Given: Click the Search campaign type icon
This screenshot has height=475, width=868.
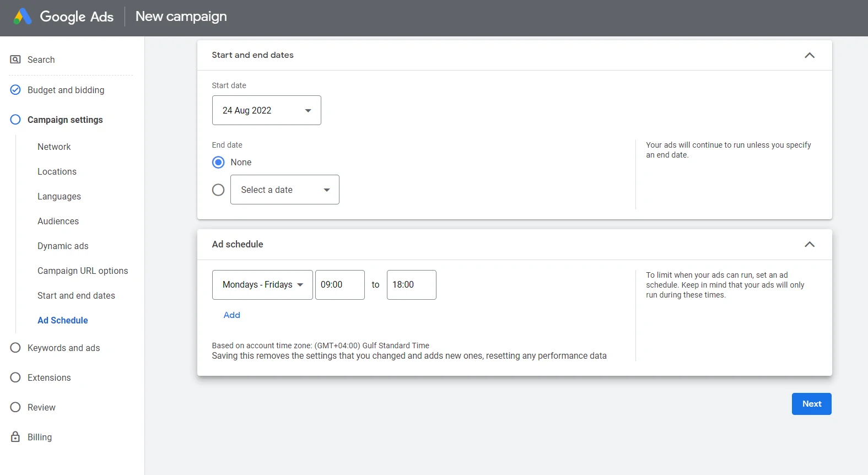Looking at the screenshot, I should point(15,60).
